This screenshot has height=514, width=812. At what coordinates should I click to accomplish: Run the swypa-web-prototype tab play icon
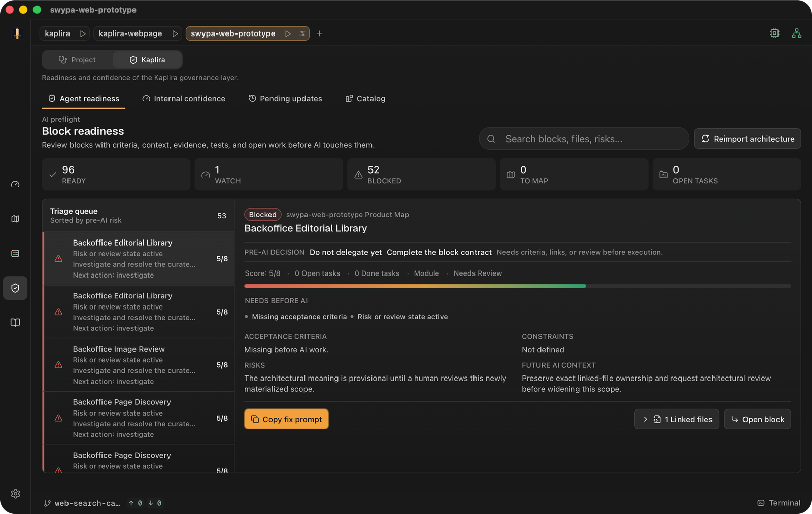pos(288,33)
